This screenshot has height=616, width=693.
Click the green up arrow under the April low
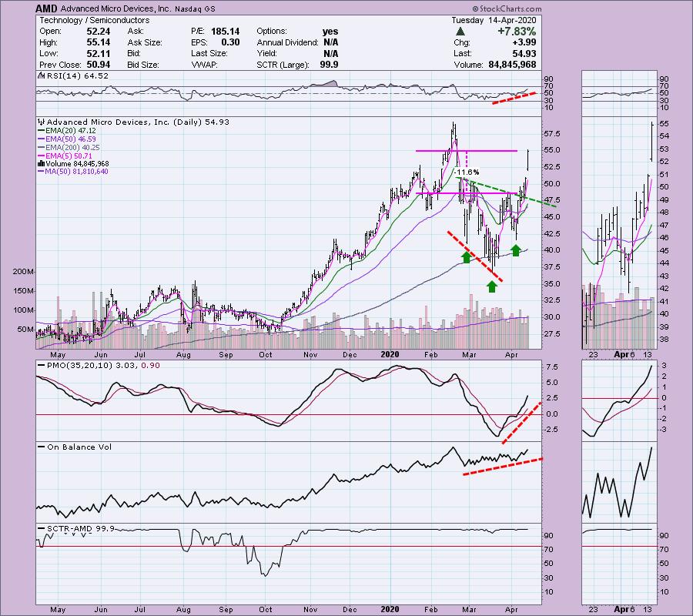tap(516, 250)
